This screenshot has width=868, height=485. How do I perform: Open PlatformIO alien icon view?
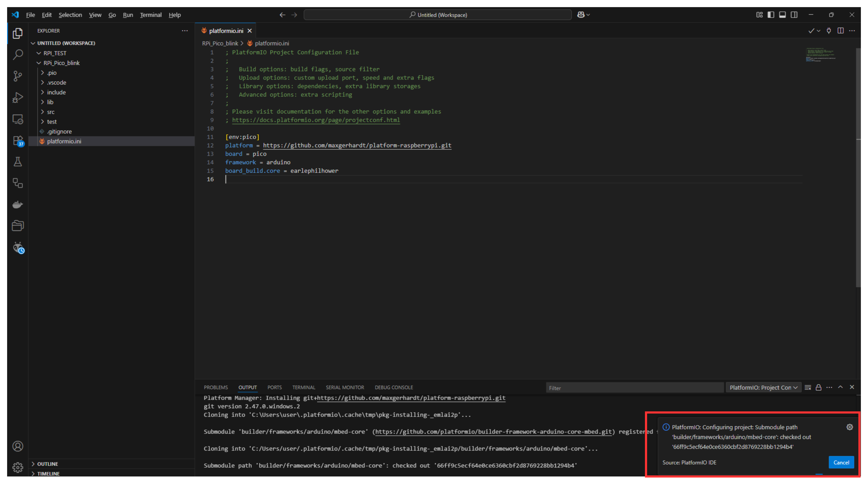point(18,247)
